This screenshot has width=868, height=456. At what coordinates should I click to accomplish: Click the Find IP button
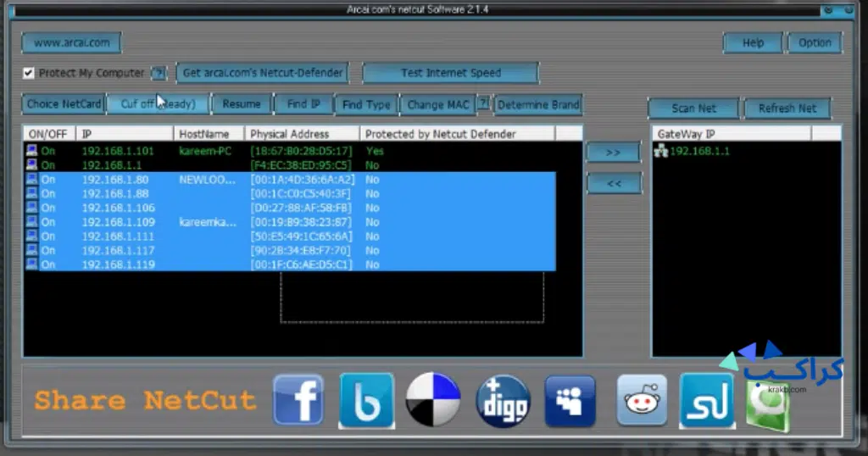303,104
